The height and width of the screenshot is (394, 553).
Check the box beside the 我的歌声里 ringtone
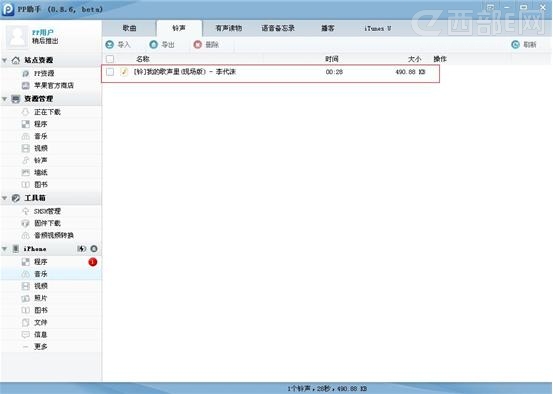tap(110, 72)
